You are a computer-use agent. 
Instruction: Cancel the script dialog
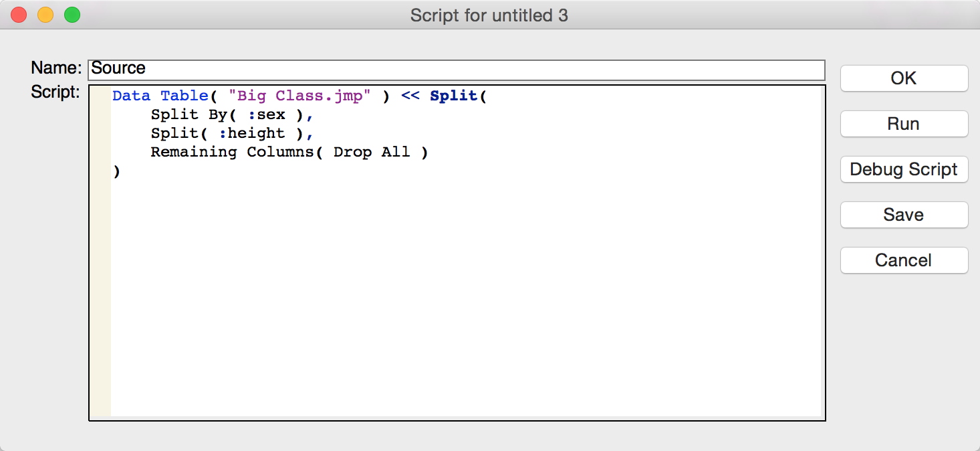(903, 260)
